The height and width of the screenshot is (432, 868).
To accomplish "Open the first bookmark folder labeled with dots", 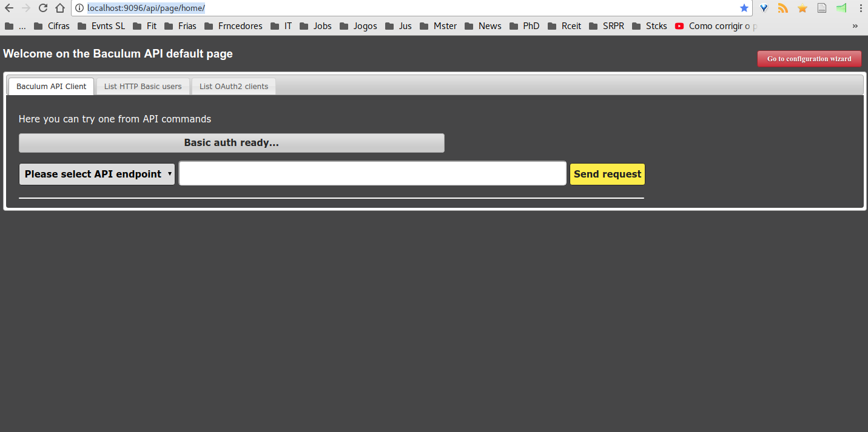I will coord(16,26).
